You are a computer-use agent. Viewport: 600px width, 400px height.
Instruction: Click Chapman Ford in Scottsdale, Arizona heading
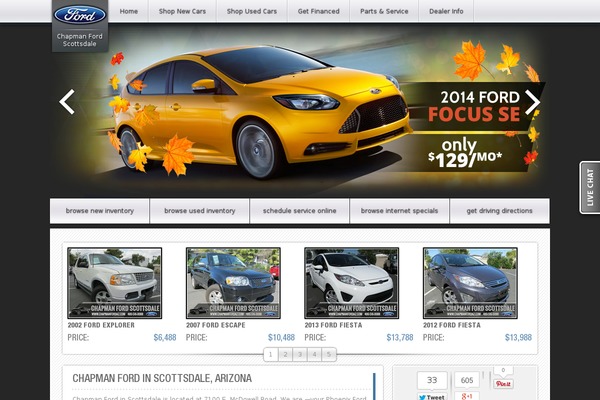tap(162, 378)
